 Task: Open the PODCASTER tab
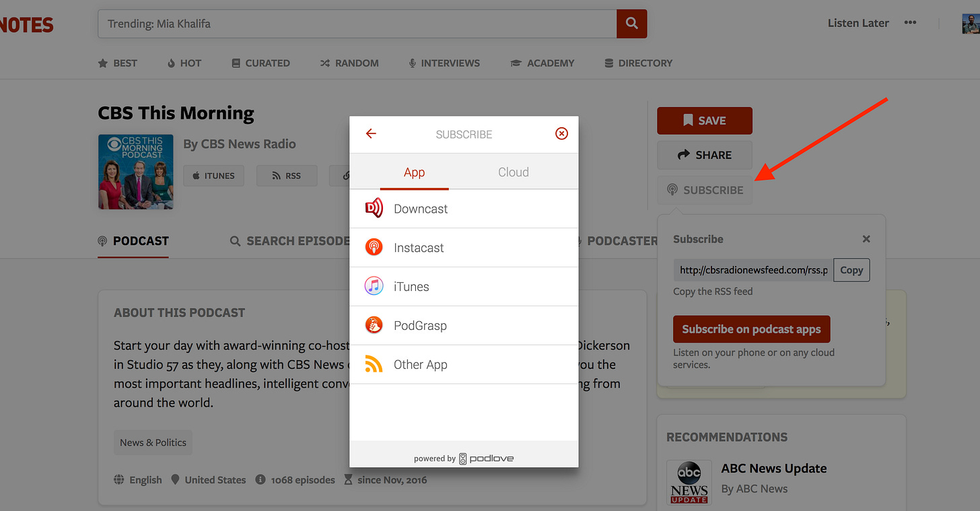click(x=617, y=241)
